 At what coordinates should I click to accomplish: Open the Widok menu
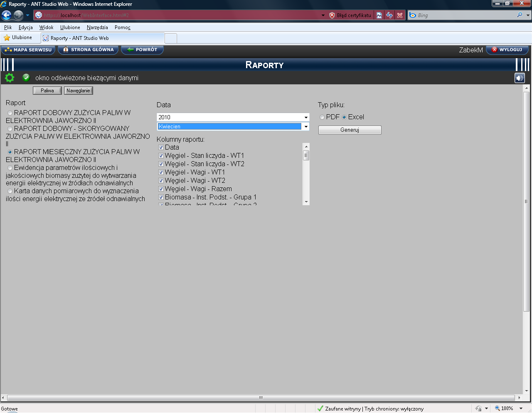(x=46, y=27)
